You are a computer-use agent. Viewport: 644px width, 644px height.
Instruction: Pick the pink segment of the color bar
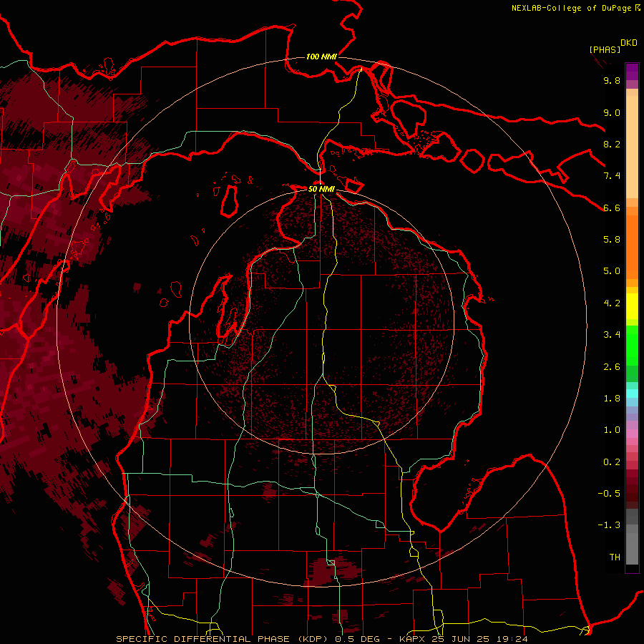[x=632, y=434]
